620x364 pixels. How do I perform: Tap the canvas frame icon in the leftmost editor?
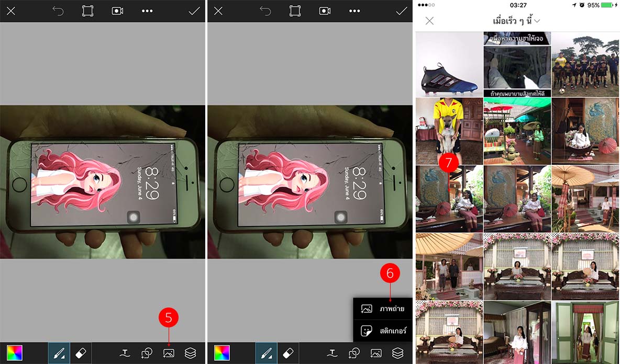click(87, 11)
